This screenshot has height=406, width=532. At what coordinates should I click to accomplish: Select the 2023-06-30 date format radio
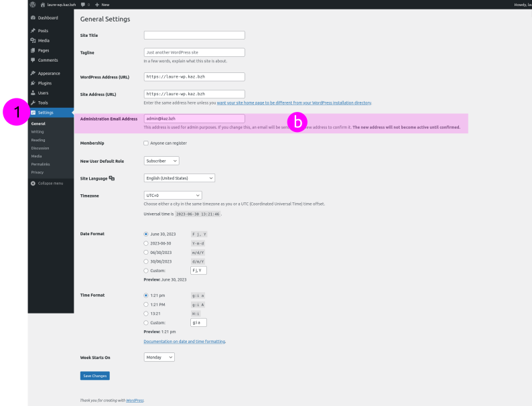point(146,243)
